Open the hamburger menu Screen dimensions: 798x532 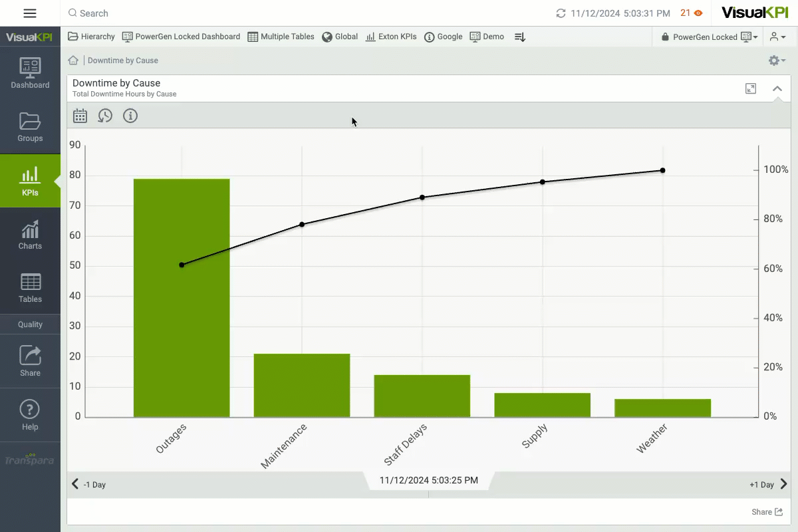pyautogui.click(x=30, y=13)
